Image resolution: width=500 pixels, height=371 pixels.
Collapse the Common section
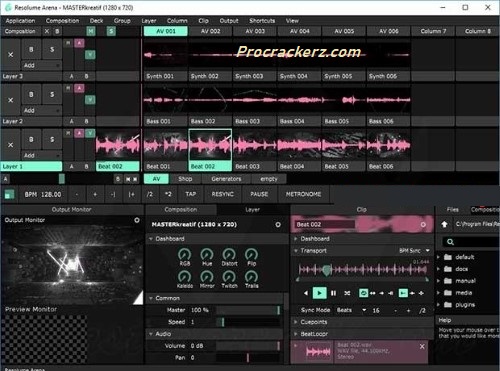pos(151,298)
